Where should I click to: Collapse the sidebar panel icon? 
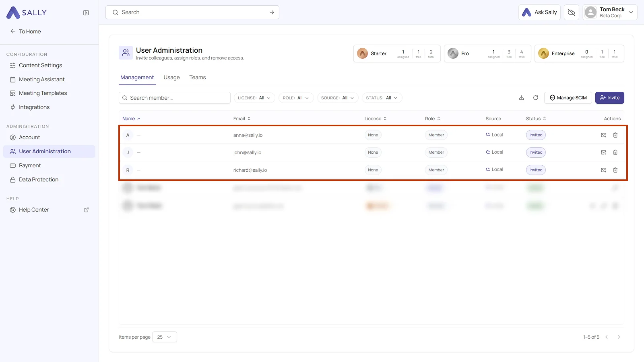(86, 13)
